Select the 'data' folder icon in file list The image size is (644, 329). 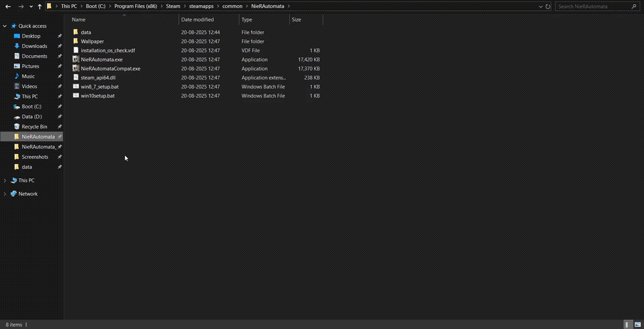point(76,32)
